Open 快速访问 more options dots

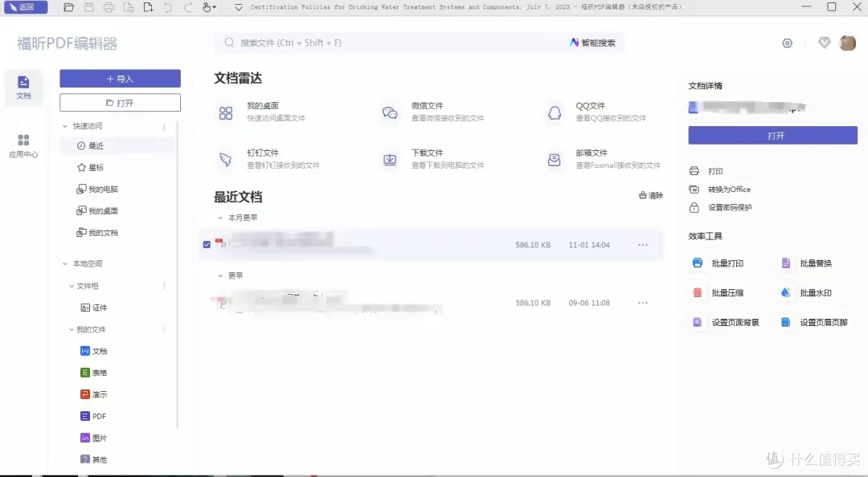point(165,127)
